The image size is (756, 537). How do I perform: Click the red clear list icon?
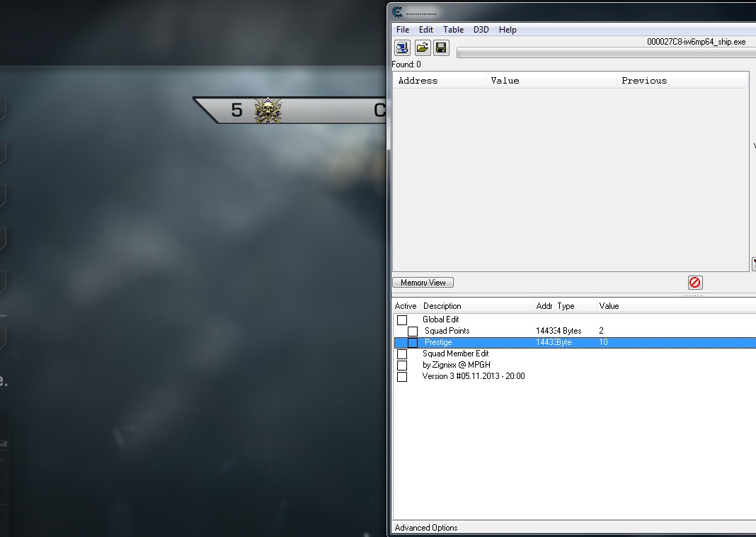click(694, 282)
